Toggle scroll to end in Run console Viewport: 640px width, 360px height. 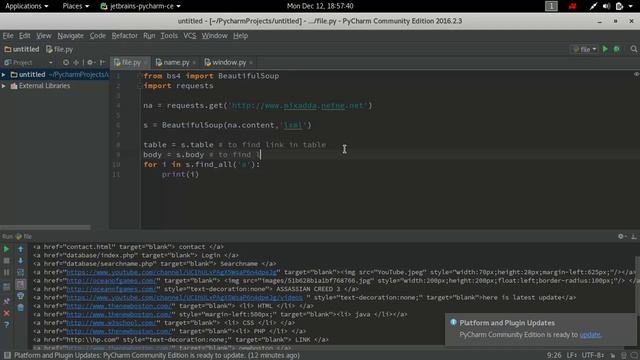pyautogui.click(x=20, y=284)
